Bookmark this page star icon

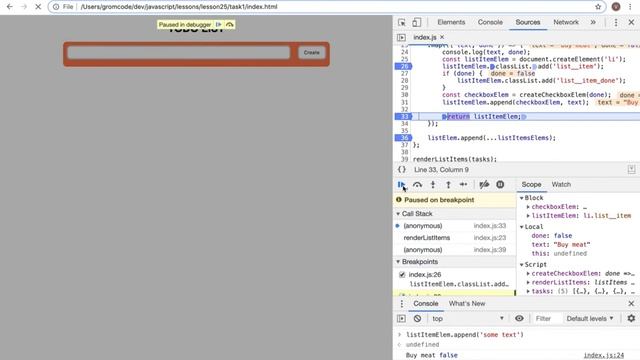598,7
